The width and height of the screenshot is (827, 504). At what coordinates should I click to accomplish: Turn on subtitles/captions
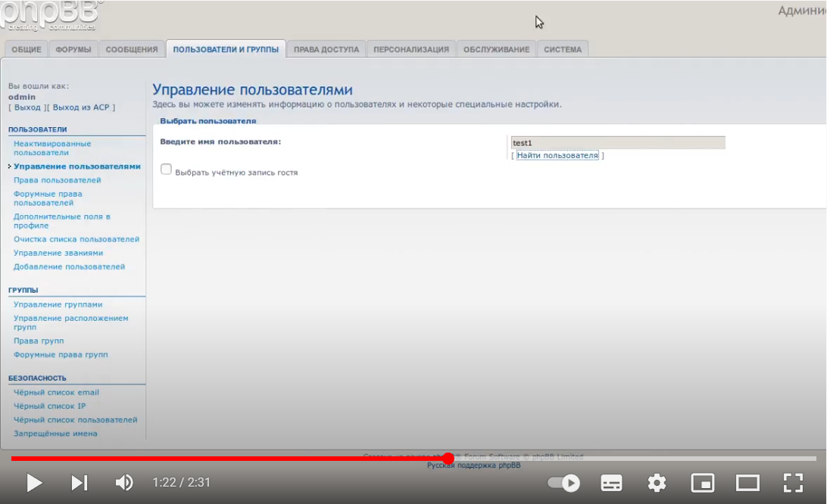tap(611, 482)
